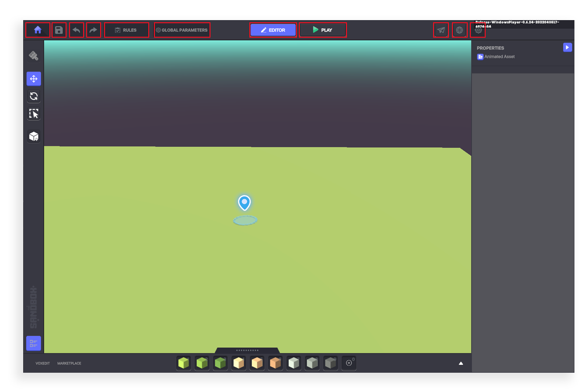Open the Rules menu

point(126,30)
